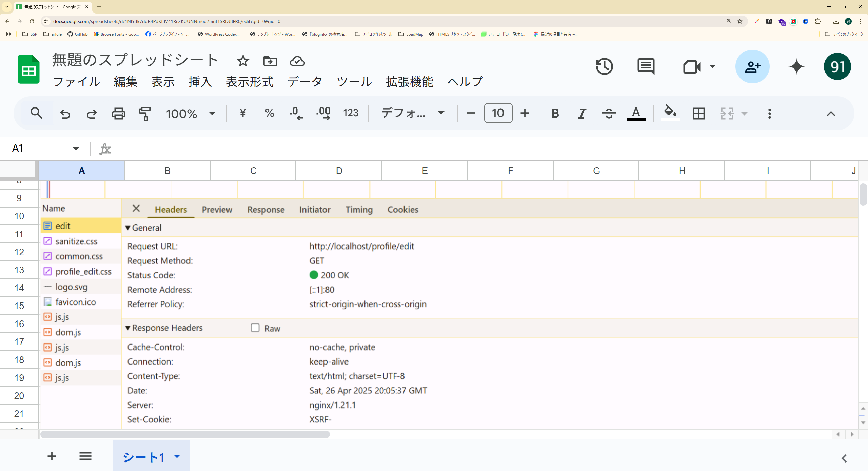This screenshot has height=472, width=868.
Task: Open the comments icon
Action: (646, 66)
